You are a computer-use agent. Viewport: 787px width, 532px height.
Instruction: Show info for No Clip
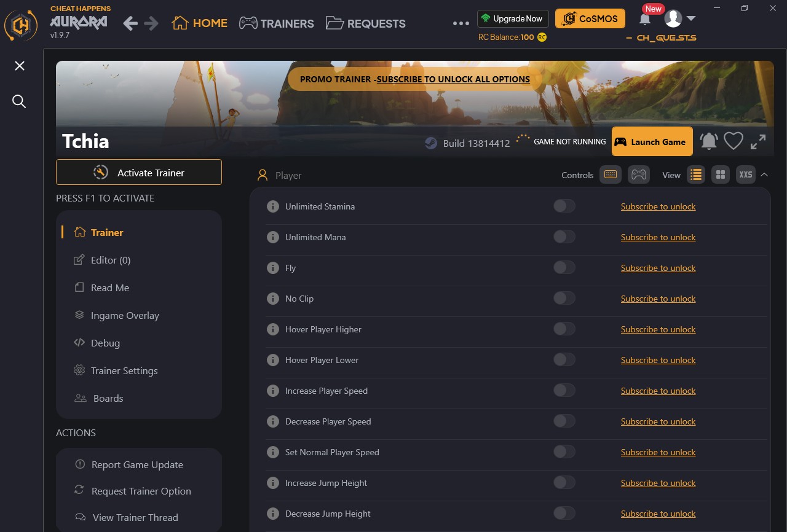[273, 299]
